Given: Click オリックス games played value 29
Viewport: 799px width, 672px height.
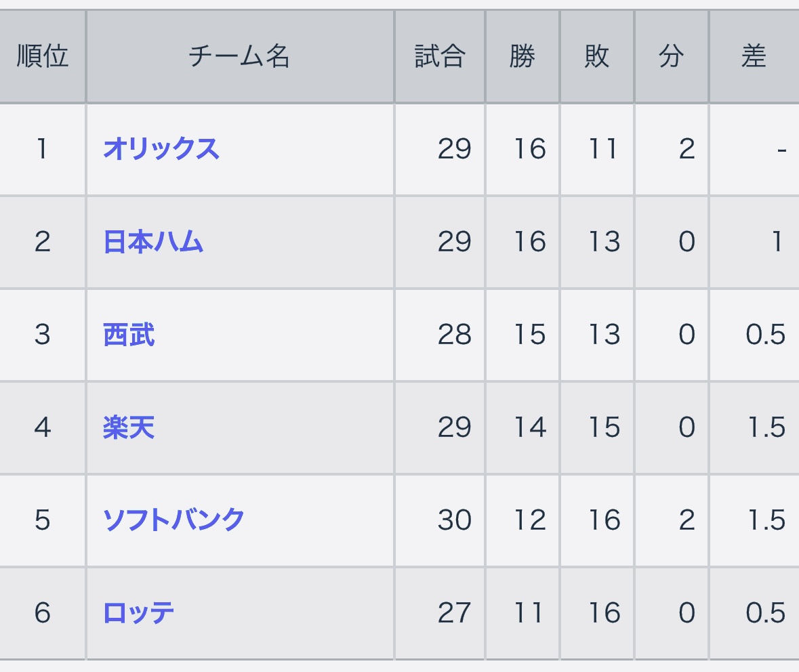Looking at the screenshot, I should click(x=455, y=149).
